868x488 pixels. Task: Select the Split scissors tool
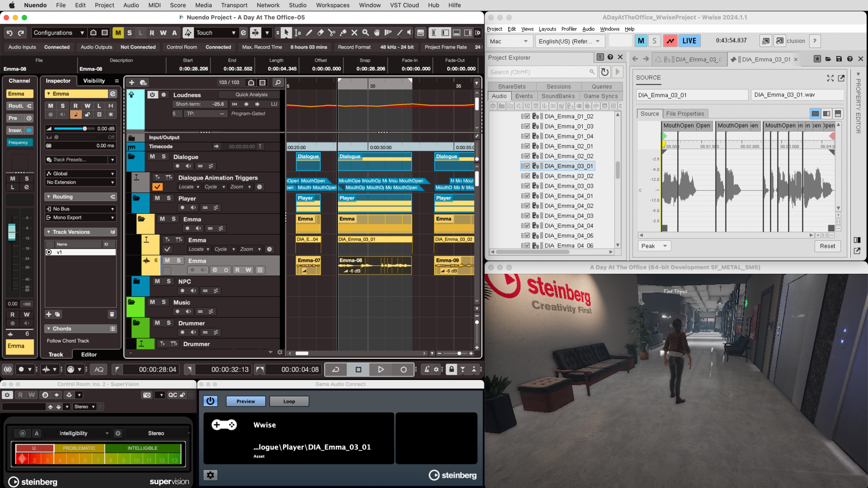(332, 33)
